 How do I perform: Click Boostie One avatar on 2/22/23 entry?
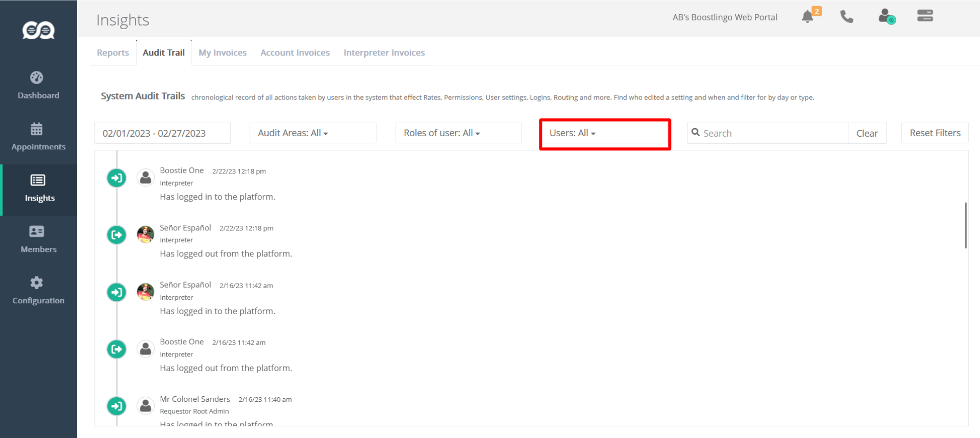point(145,177)
